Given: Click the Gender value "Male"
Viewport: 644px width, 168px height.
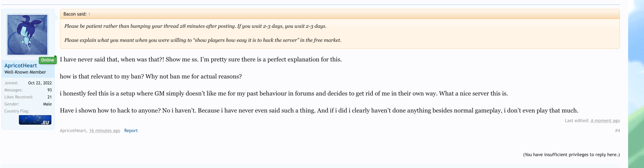Looking at the screenshot, I should [x=47, y=104].
